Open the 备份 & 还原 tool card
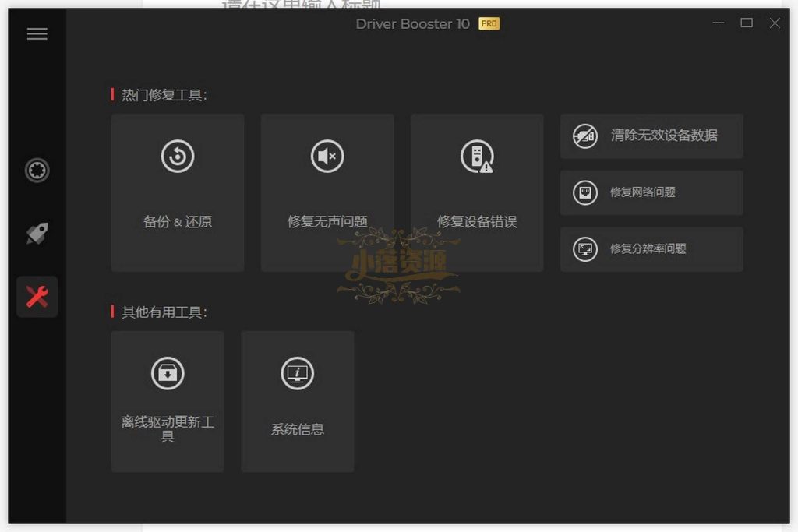 pos(178,192)
